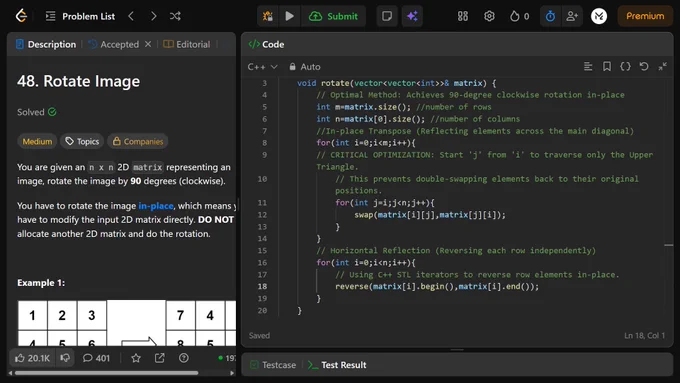The width and height of the screenshot is (680, 383).
Task: Click line number 8 in gutter
Action: pyautogui.click(x=265, y=143)
